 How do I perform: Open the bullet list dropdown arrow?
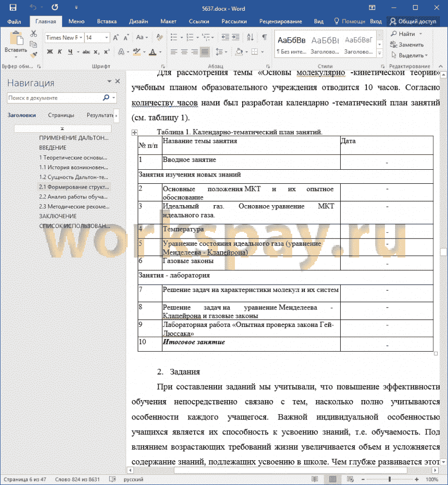182,38
